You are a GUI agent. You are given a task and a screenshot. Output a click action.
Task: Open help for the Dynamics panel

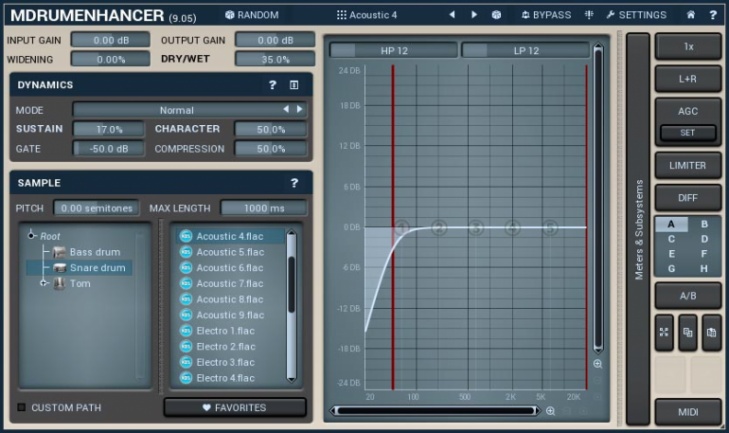coord(272,86)
